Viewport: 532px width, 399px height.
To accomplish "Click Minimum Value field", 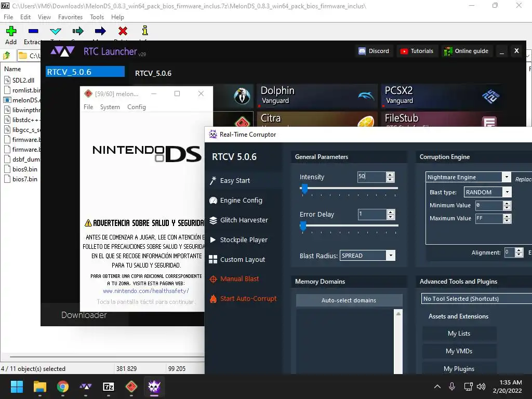I will click(489, 205).
